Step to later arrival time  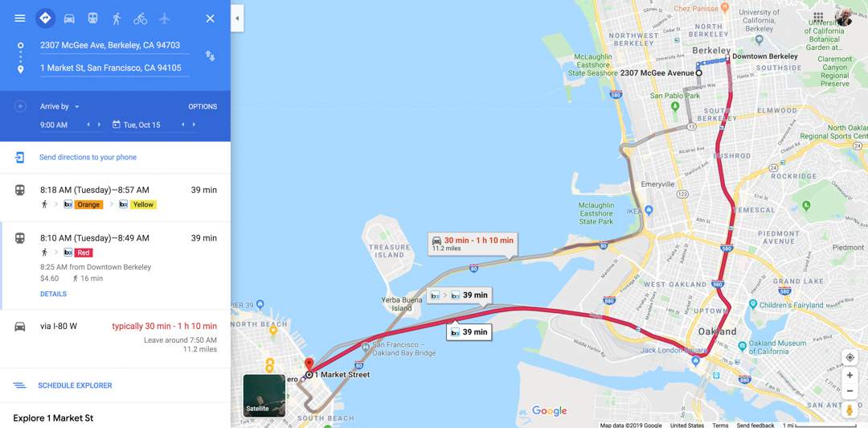coord(100,125)
